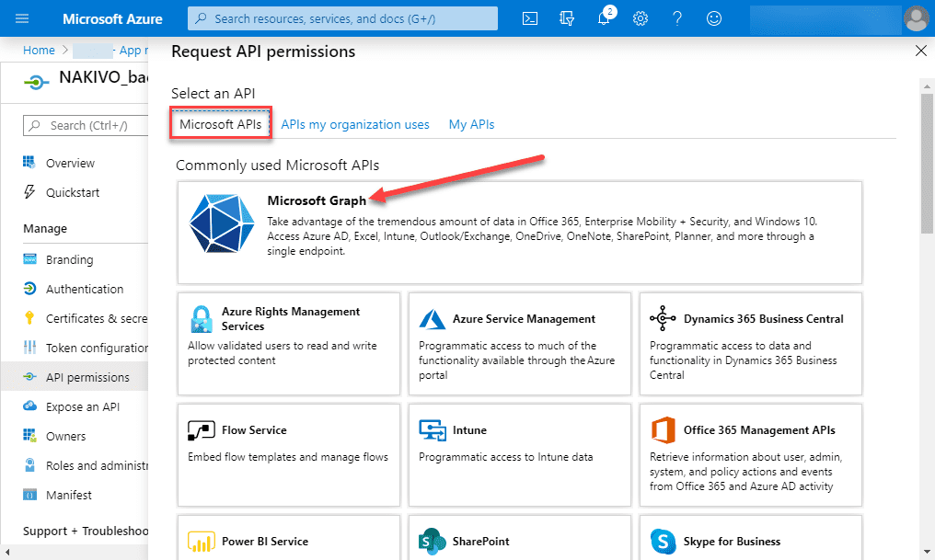Select the Microsoft APIs tab
This screenshot has width=935, height=560.
[x=221, y=124]
